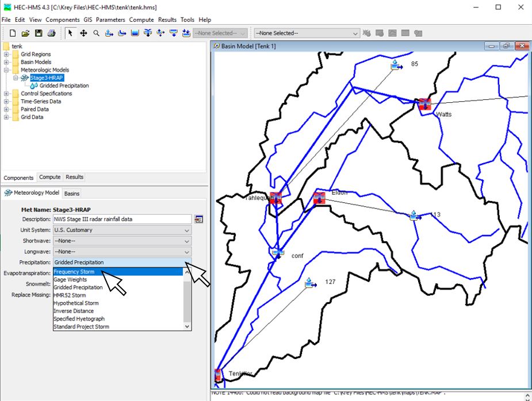Screen dimensions: 532x401
Task: Open the Parameters menu
Action: click(x=110, y=20)
